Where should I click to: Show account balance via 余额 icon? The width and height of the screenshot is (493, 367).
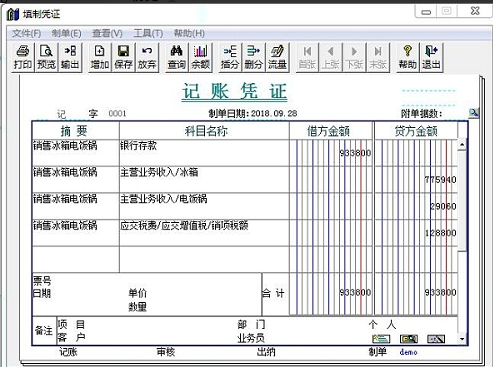point(200,57)
